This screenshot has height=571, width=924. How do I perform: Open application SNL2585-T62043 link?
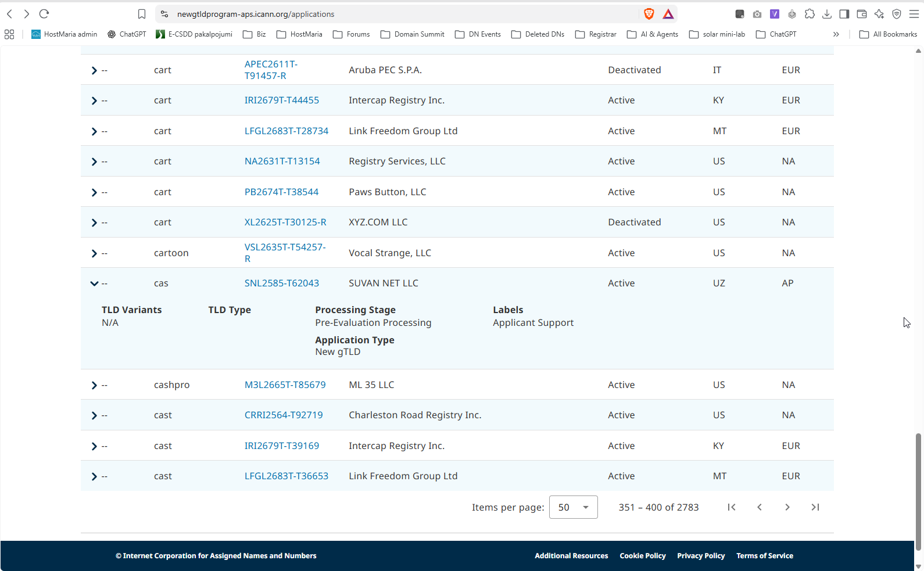(282, 283)
